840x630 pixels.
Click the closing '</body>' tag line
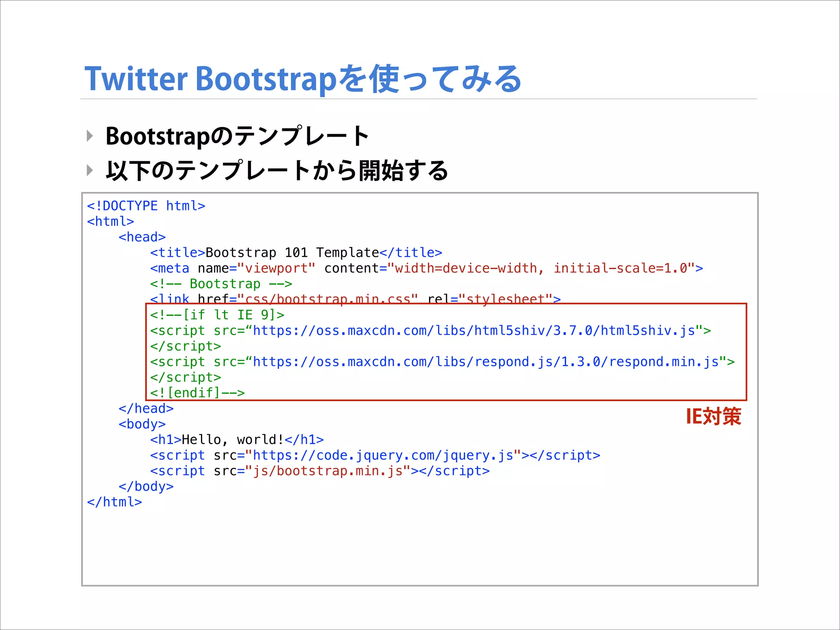(146, 486)
